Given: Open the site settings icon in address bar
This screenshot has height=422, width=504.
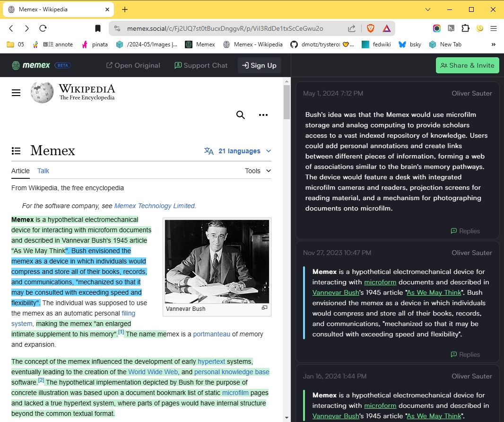Looking at the screenshot, I should (117, 29).
